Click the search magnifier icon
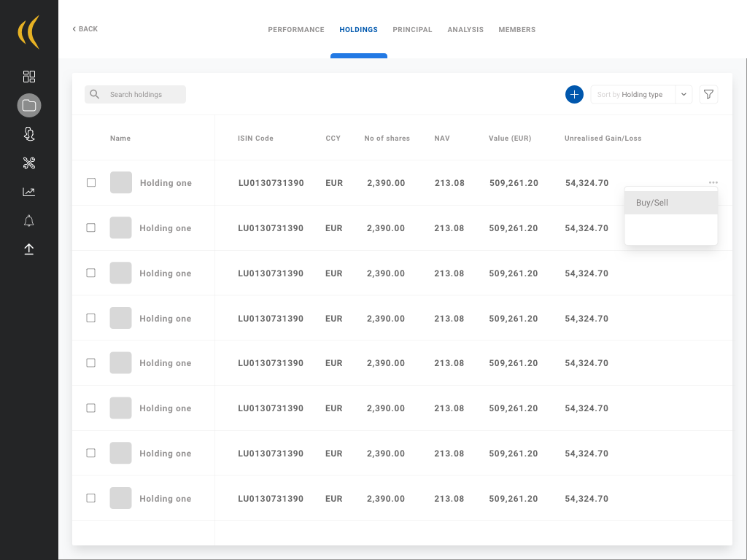Screen dimensions: 747x560 95,94
